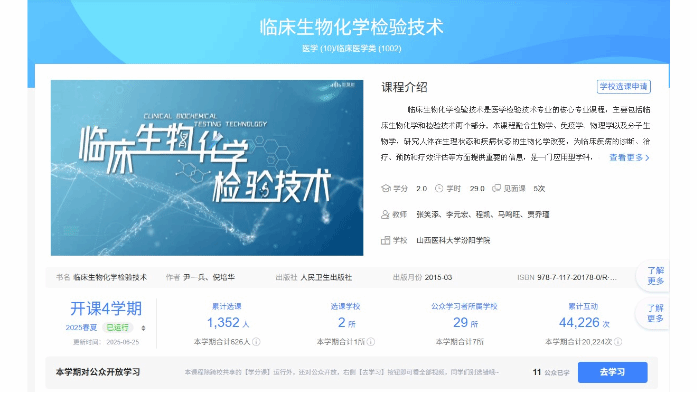Click the lower 了解更多 floating button
This screenshot has height=394, width=698.
tap(655, 313)
